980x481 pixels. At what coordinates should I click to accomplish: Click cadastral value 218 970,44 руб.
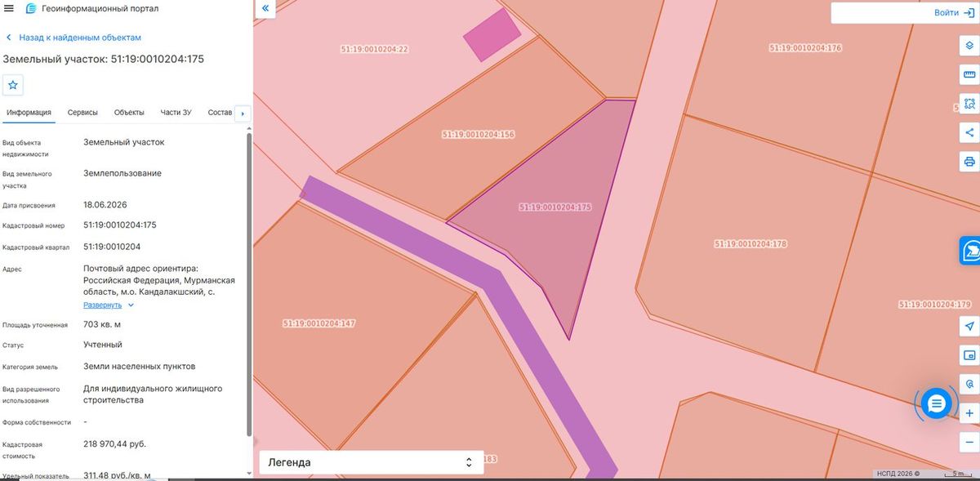click(115, 444)
